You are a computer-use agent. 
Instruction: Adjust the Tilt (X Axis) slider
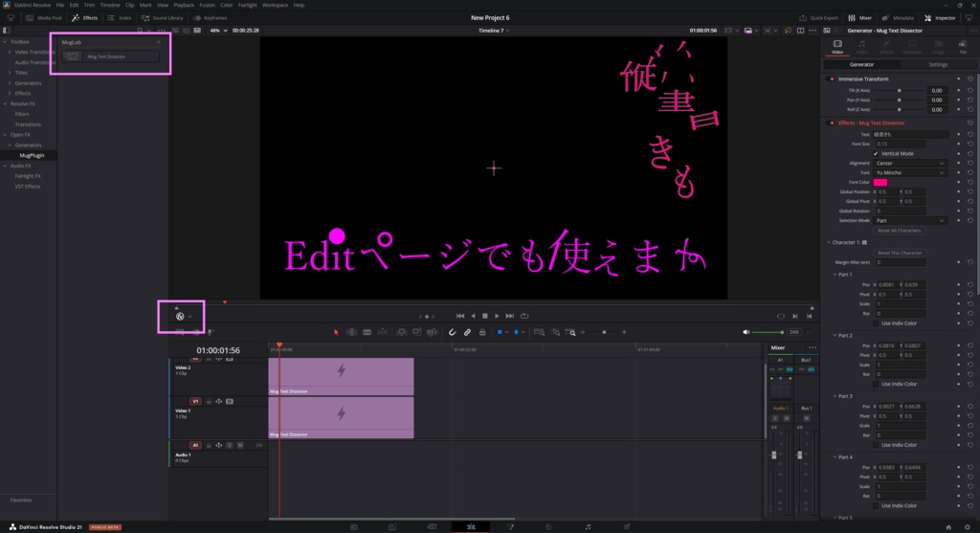pyautogui.click(x=899, y=91)
